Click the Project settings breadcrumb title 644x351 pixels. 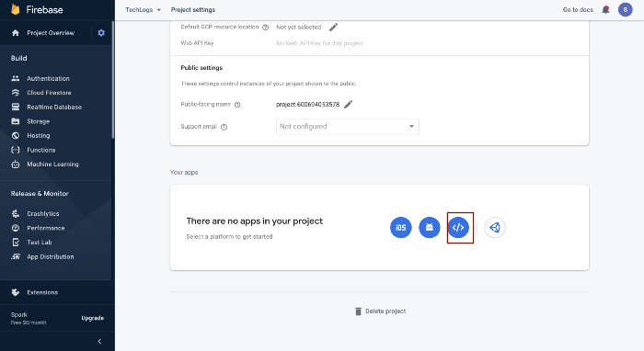click(x=192, y=9)
